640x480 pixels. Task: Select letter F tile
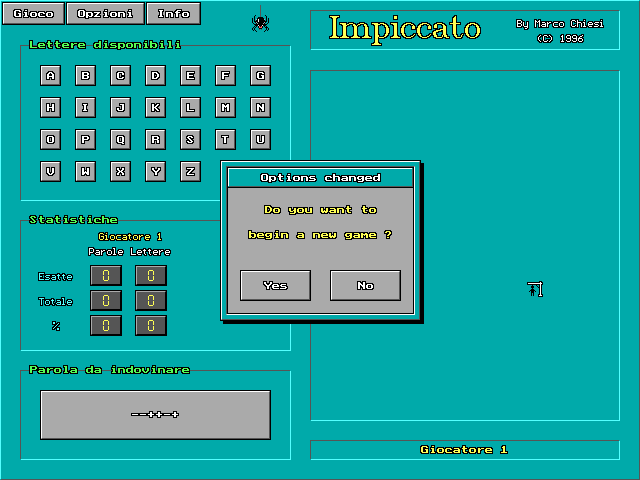click(225, 76)
